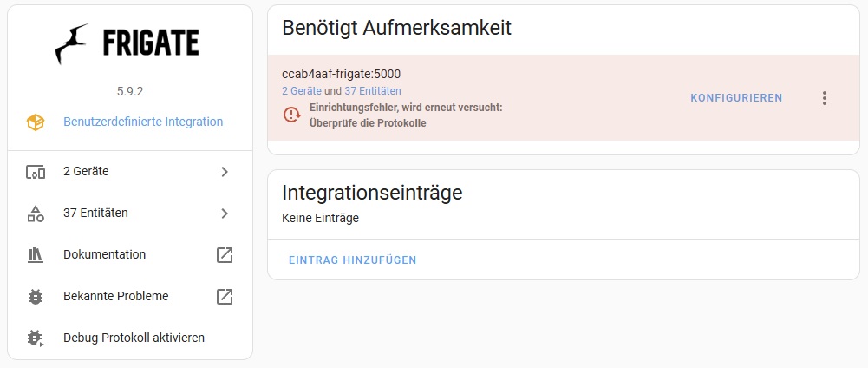Click the devices icon beside 2 Geräte
868x368 pixels.
pos(36,172)
